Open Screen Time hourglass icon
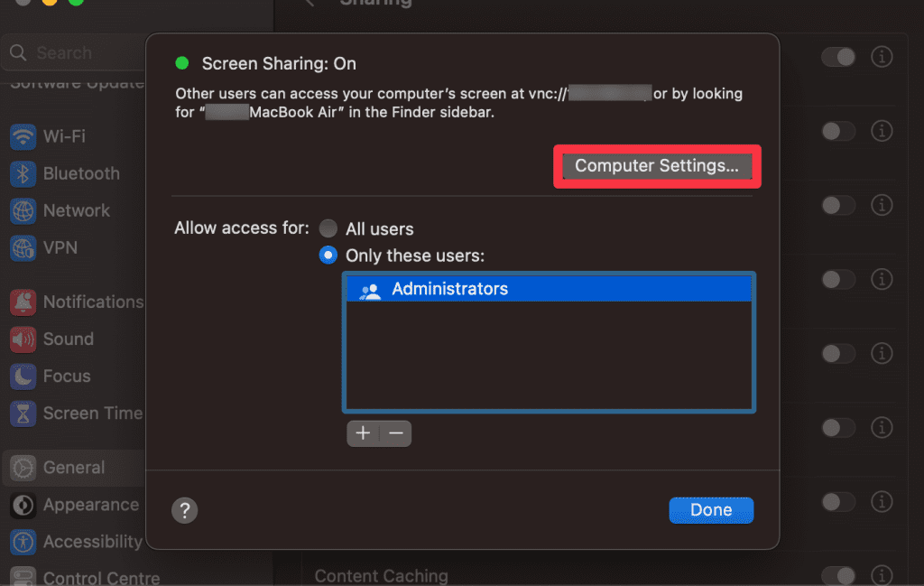 (23, 413)
